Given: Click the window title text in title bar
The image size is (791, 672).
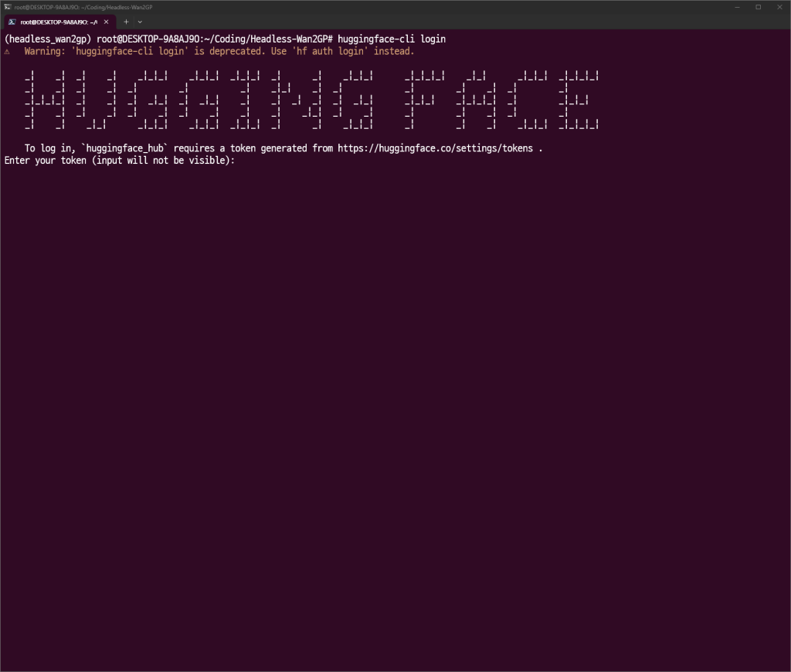Looking at the screenshot, I should [83, 7].
